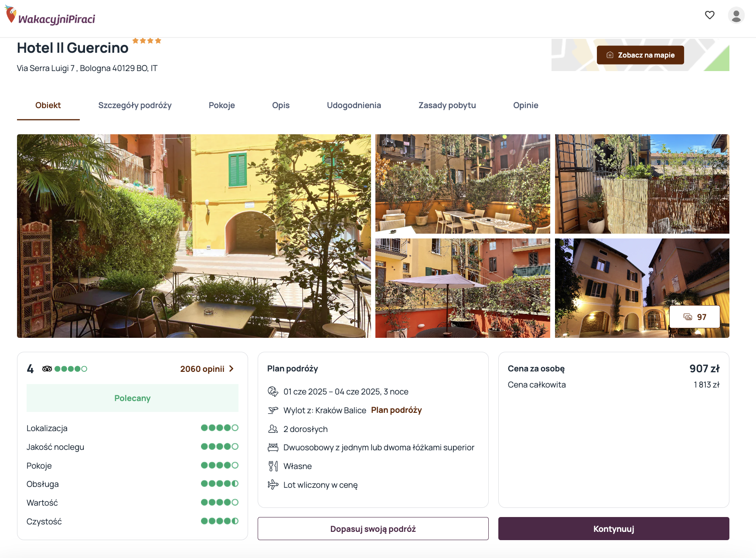Click Pokoje rating bubbles
Screen dimensions: 756x558
(220, 465)
